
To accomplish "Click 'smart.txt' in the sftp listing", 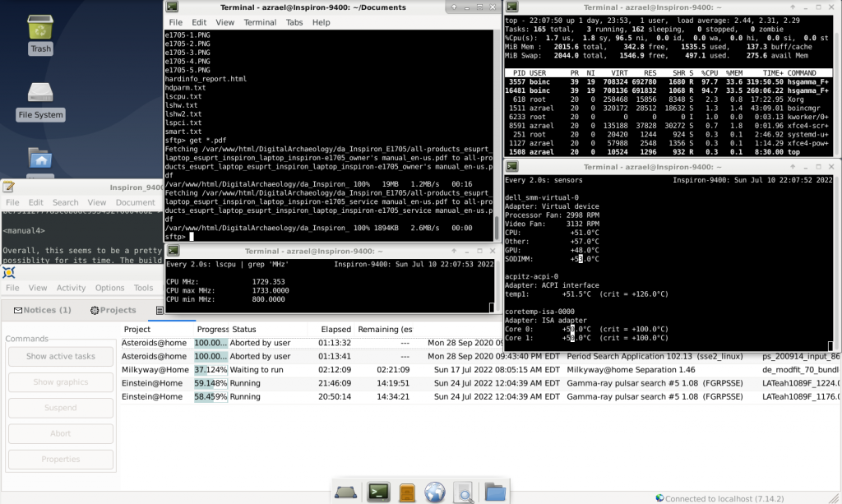I will (183, 132).
